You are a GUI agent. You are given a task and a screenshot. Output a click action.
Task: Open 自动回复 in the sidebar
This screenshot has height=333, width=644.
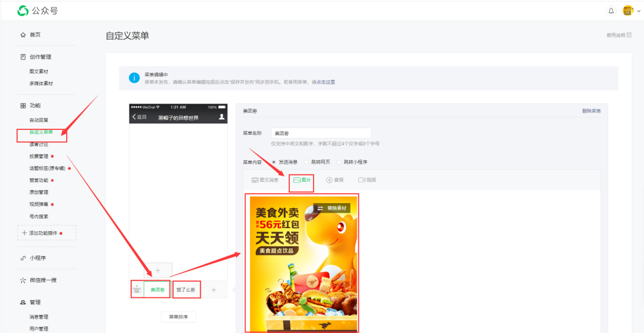39,120
